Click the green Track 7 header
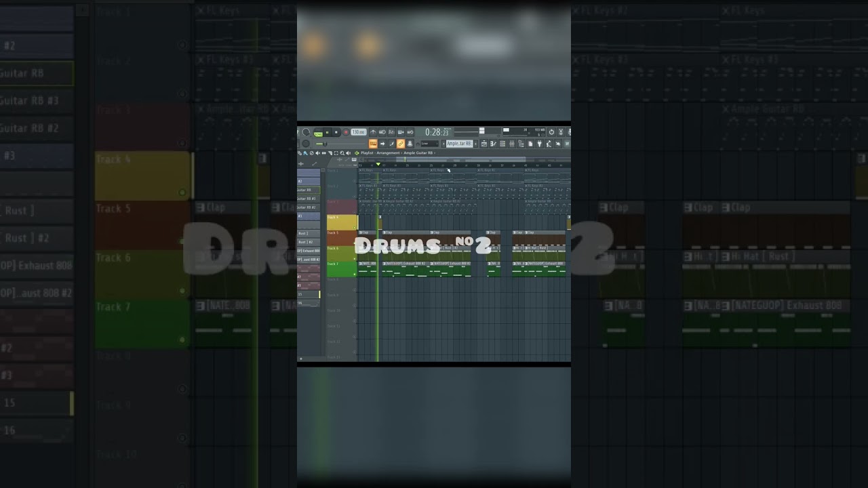The width and height of the screenshot is (868, 488). (x=342, y=269)
